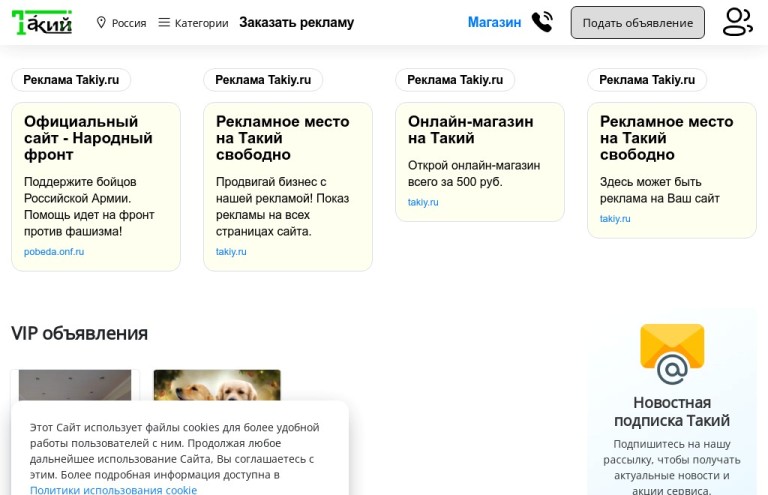
Task: Click the phone call icon
Action: click(x=542, y=22)
